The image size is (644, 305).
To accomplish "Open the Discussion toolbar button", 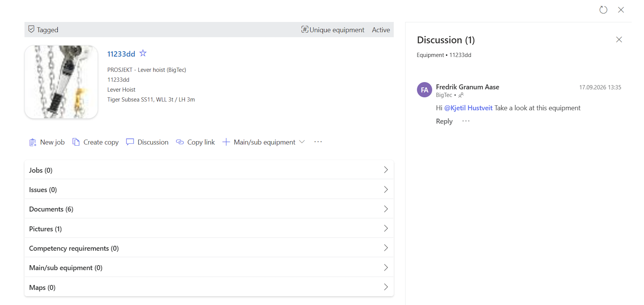I will (147, 142).
